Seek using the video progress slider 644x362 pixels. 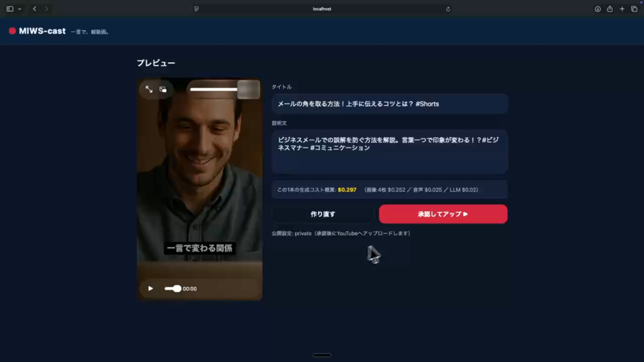(173, 288)
